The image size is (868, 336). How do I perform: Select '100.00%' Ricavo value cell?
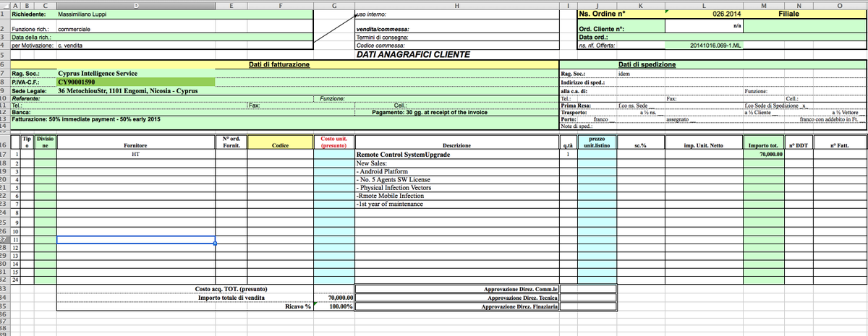pyautogui.click(x=333, y=306)
